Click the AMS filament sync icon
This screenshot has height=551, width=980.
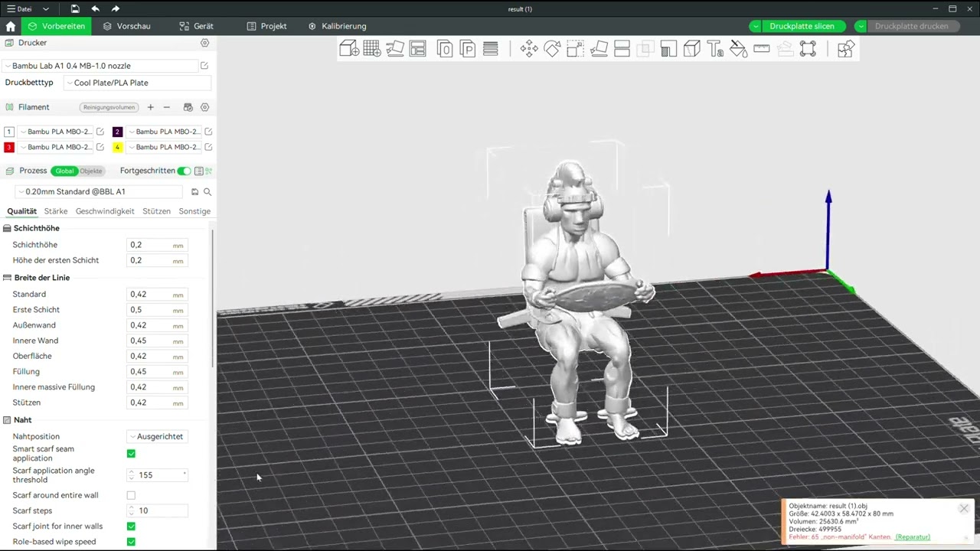coord(188,107)
